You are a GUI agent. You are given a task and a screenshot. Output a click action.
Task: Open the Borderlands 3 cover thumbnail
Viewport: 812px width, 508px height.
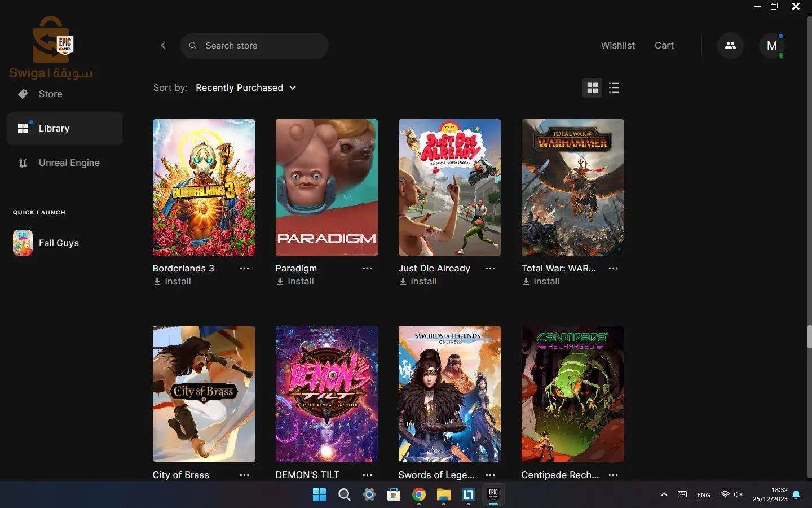(x=204, y=187)
